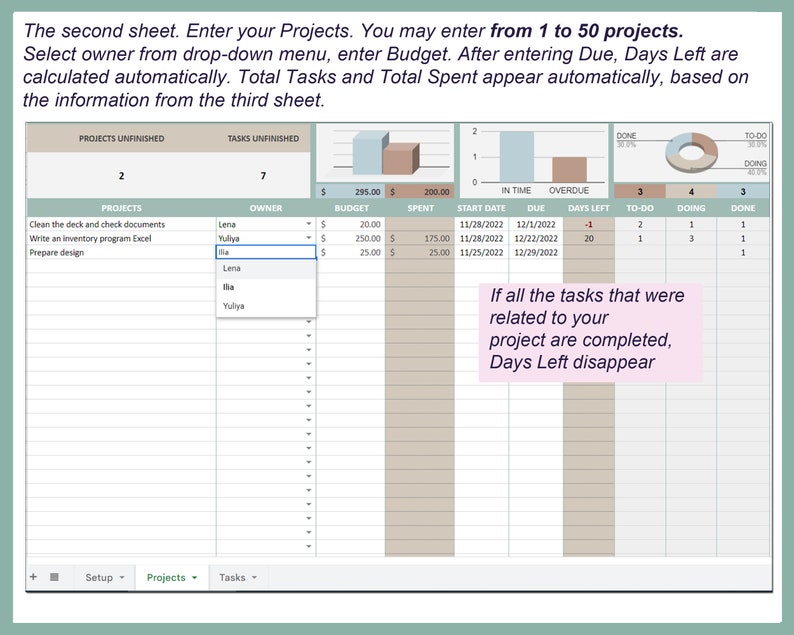The height and width of the screenshot is (635, 794).
Task: Open owner dropdown arrow for Lena row
Action: (308, 224)
